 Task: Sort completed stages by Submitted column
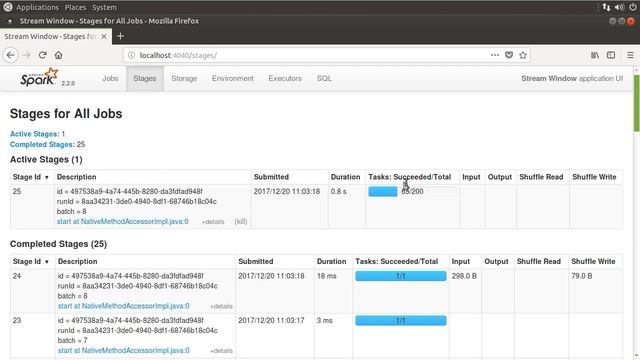pos(256,262)
